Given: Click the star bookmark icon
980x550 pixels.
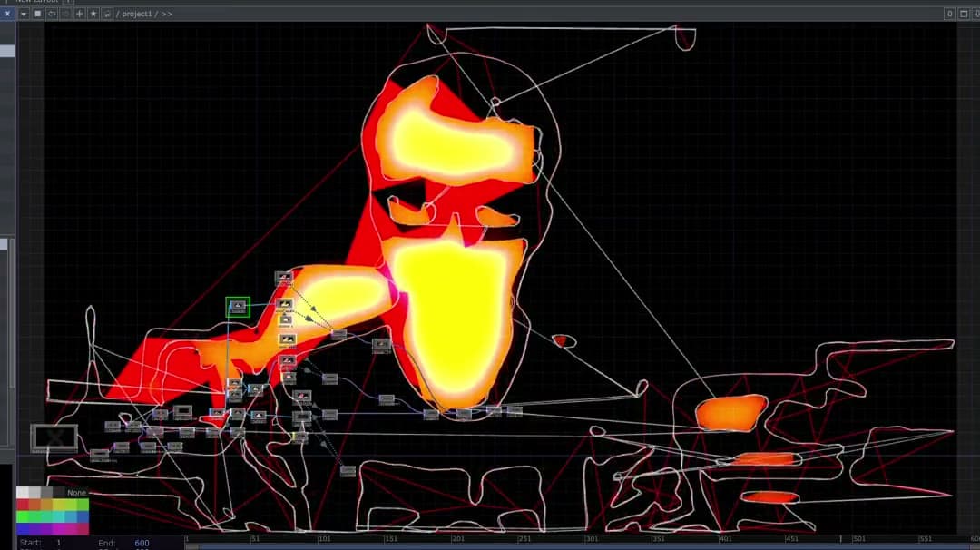Looking at the screenshot, I should (x=93, y=13).
